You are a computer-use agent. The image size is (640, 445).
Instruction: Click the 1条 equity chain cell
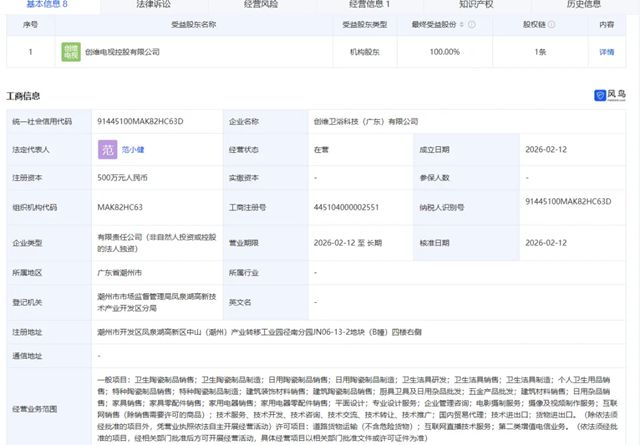540,52
